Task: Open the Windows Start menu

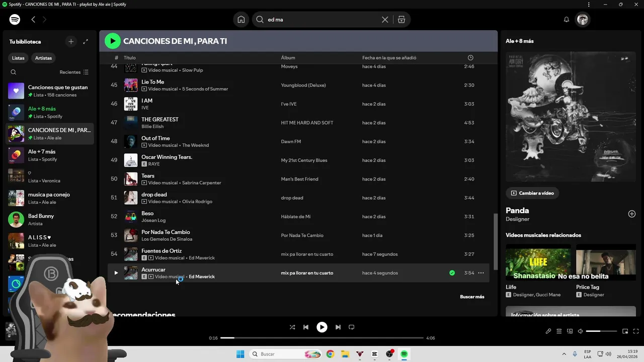Action: 240,354
